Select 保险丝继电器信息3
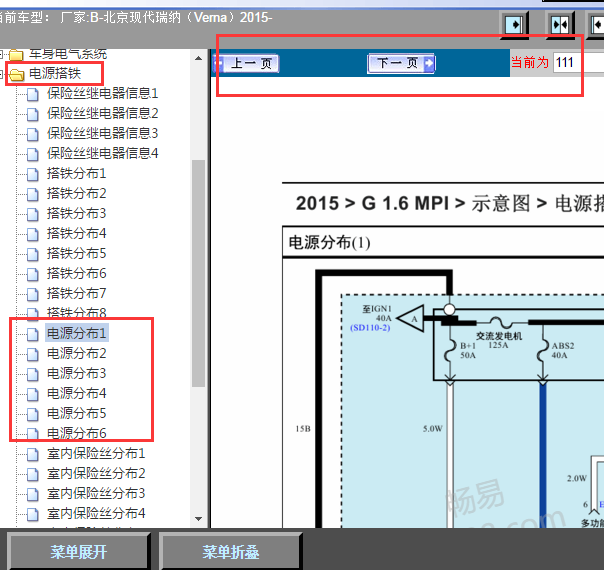604x570 pixels. pos(102,133)
